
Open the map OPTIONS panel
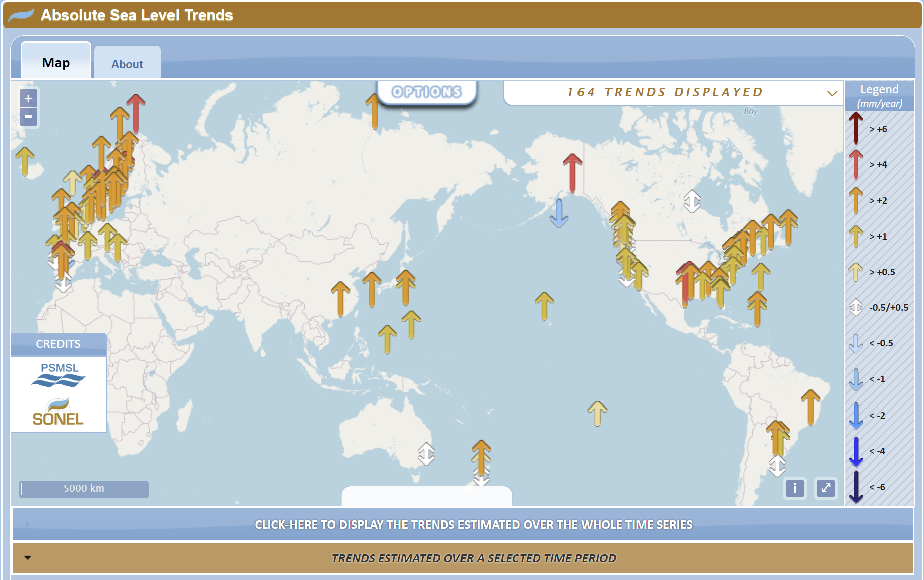pos(427,92)
